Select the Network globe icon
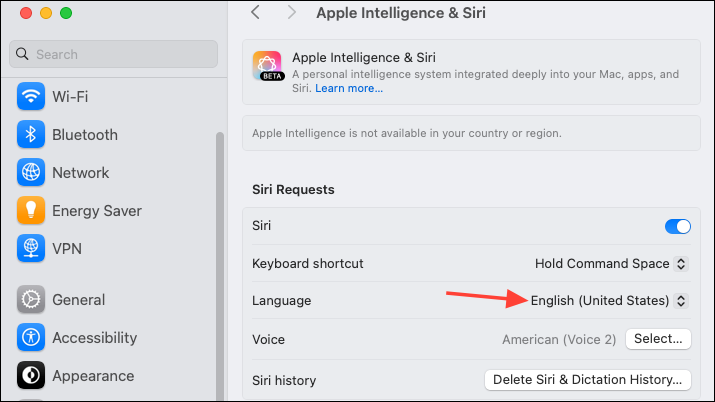The width and height of the screenshot is (715, 402). click(31, 172)
